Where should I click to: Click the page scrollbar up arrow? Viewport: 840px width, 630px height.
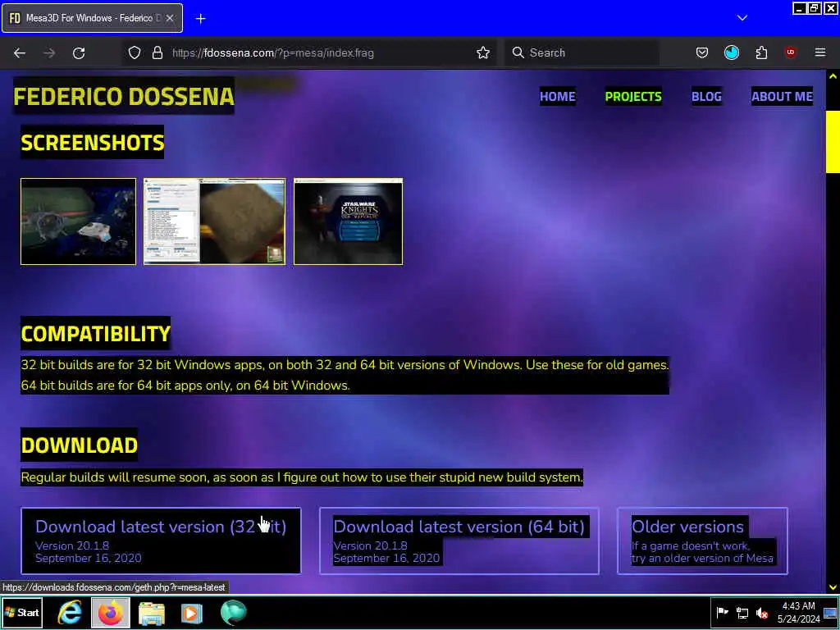(x=833, y=76)
